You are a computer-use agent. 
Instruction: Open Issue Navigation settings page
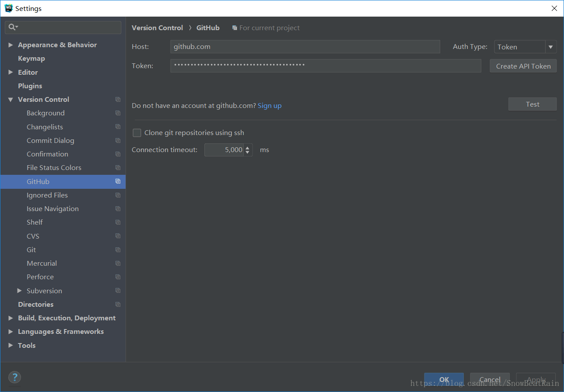point(53,209)
